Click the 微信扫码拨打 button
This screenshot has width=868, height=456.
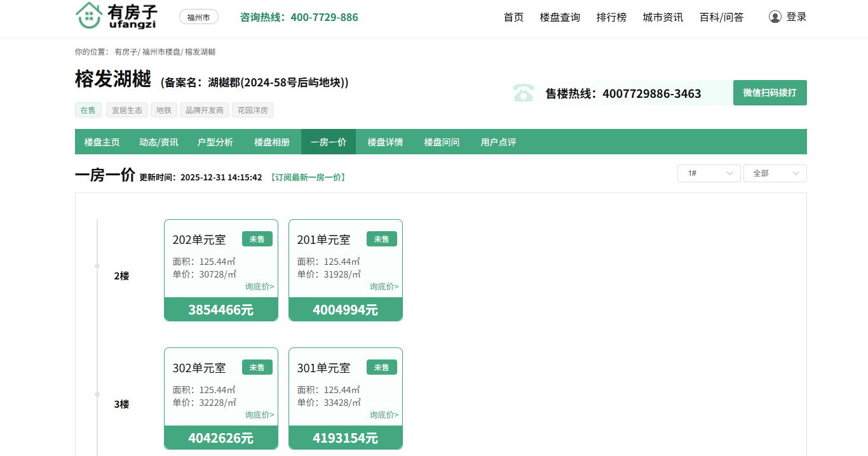770,93
